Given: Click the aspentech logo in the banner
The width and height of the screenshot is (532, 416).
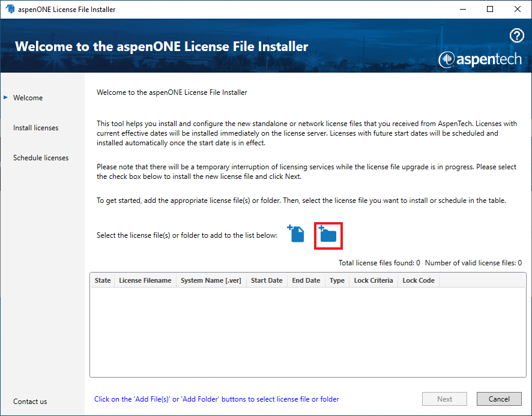Looking at the screenshot, I should coord(480,59).
